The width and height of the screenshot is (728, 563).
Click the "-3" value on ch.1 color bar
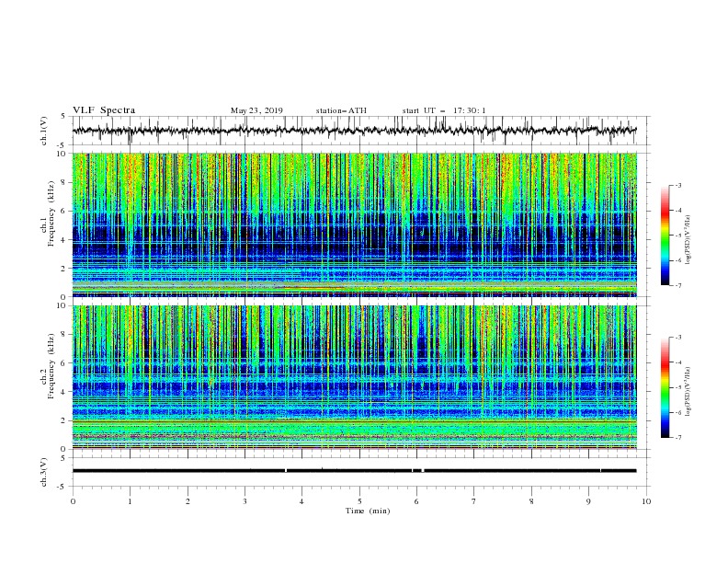point(678,185)
